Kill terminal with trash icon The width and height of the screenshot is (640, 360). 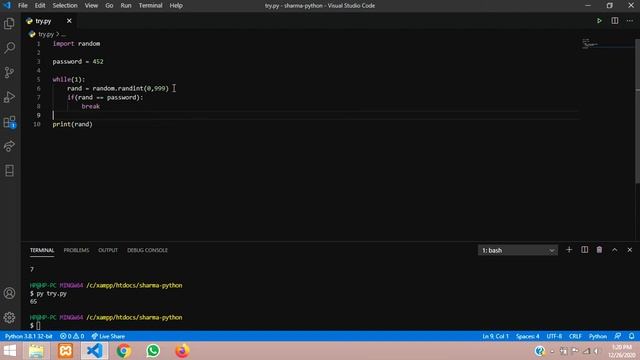(x=599, y=250)
